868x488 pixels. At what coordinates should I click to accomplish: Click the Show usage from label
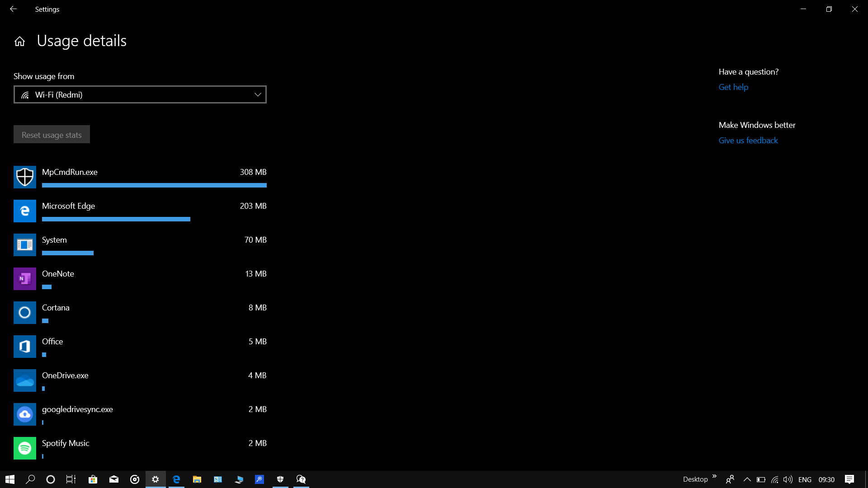(x=44, y=76)
